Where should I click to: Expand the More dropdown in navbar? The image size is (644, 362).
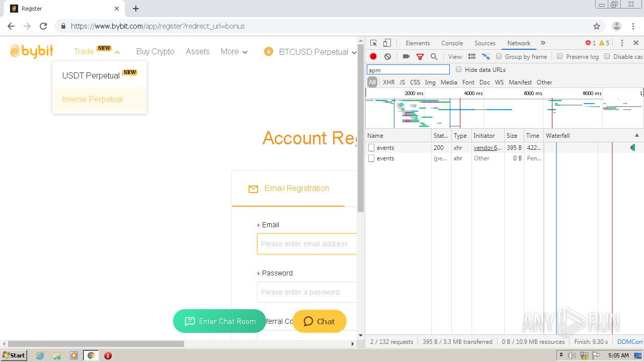(x=234, y=51)
